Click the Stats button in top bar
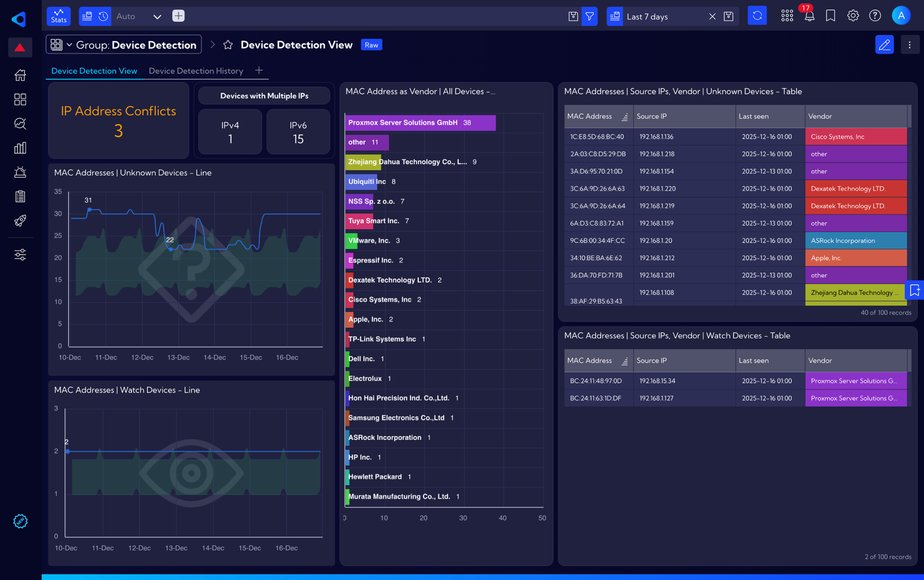 [59, 16]
